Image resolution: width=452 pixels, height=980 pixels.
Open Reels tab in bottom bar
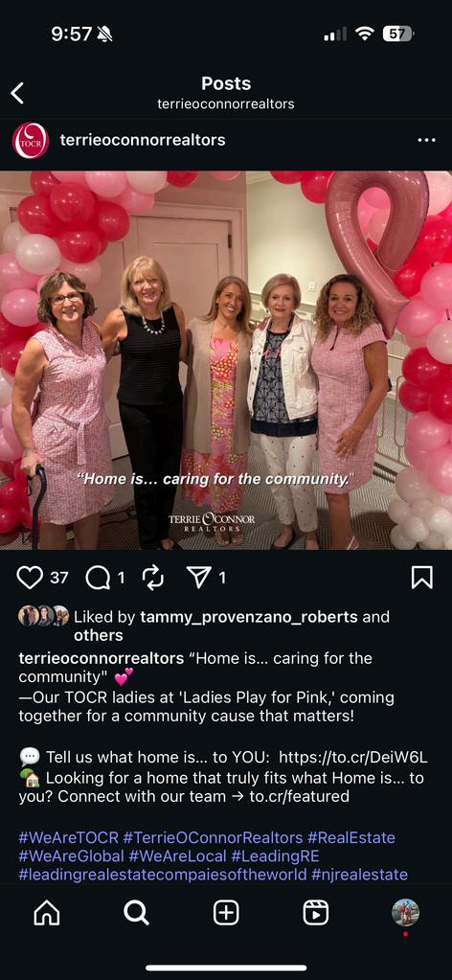tap(316, 913)
